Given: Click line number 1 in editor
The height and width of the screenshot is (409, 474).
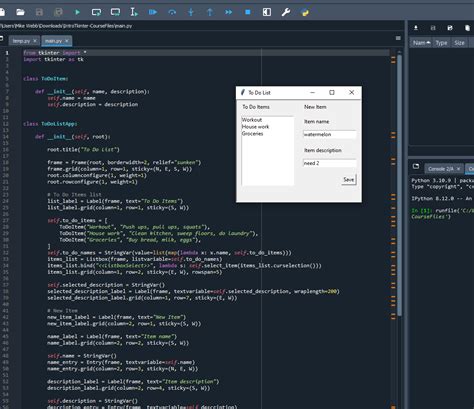Looking at the screenshot, I should coord(7,53).
